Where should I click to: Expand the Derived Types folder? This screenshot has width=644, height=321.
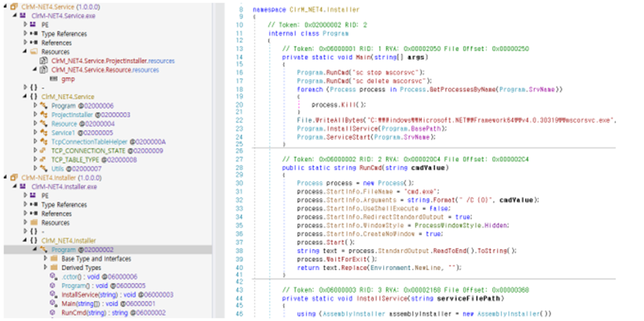[x=45, y=267]
